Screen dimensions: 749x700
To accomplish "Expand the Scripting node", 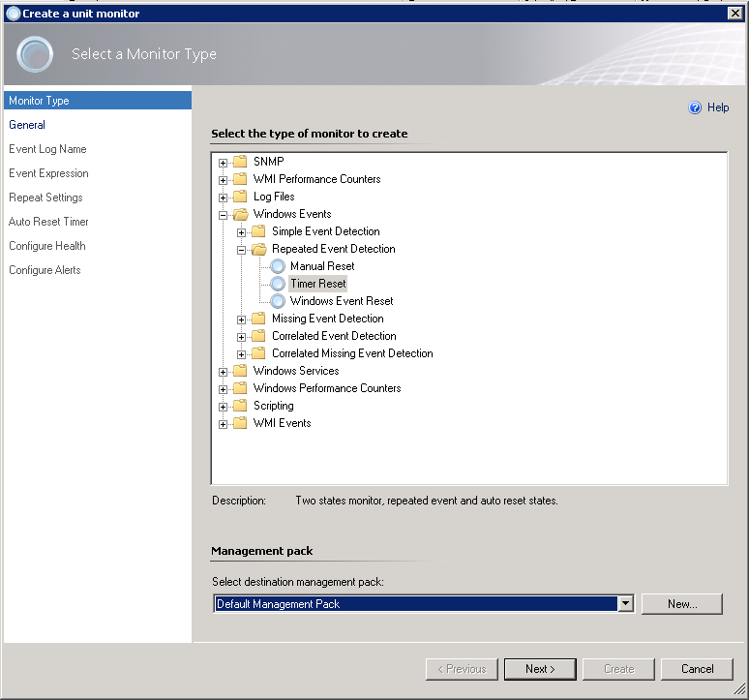I will (223, 407).
